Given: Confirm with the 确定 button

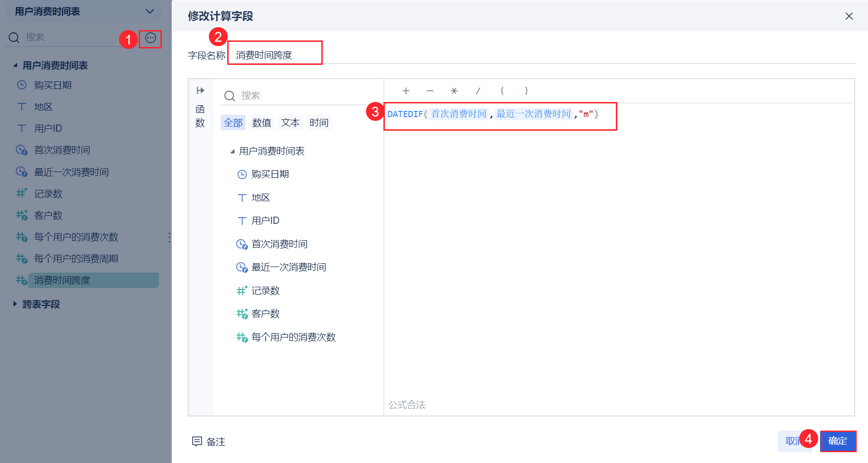Looking at the screenshot, I should click(x=838, y=441).
